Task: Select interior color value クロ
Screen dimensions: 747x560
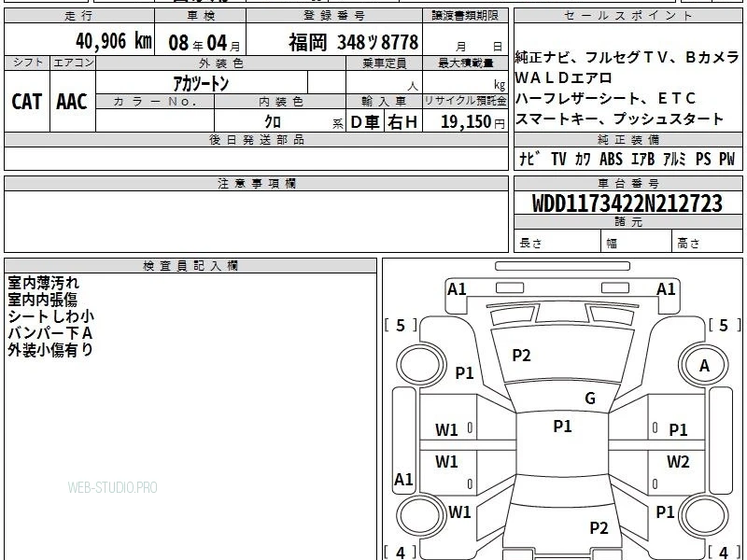Action: pyautogui.click(x=273, y=121)
